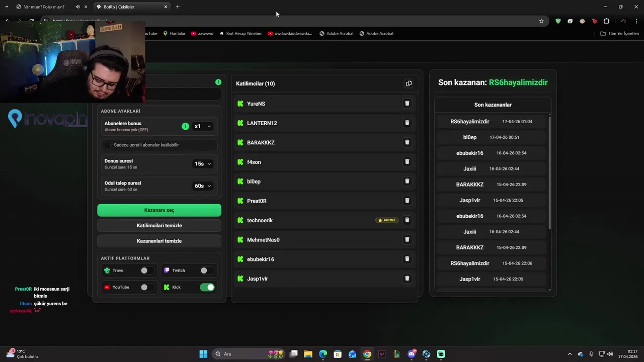Open Microsoft Store from the taskbar

pos(338,354)
